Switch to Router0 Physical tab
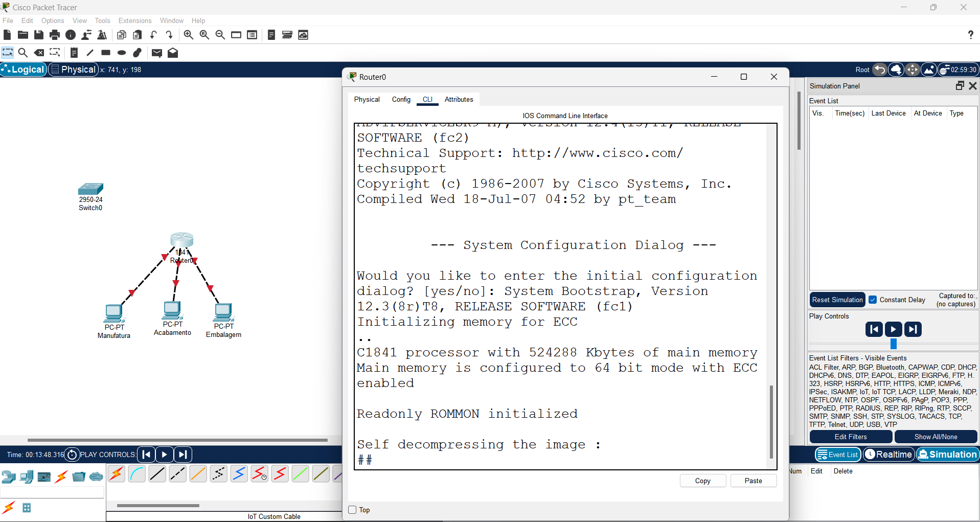Image resolution: width=980 pixels, height=522 pixels. coord(367,99)
